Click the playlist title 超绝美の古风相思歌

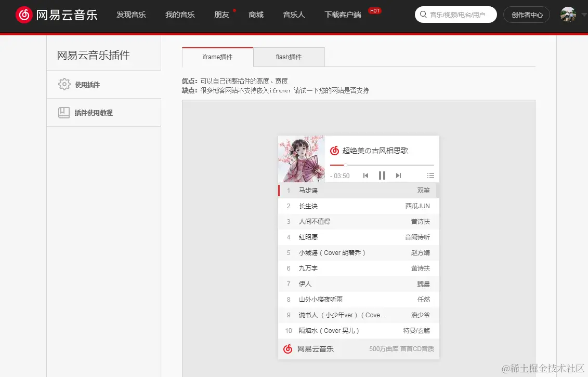pos(375,151)
